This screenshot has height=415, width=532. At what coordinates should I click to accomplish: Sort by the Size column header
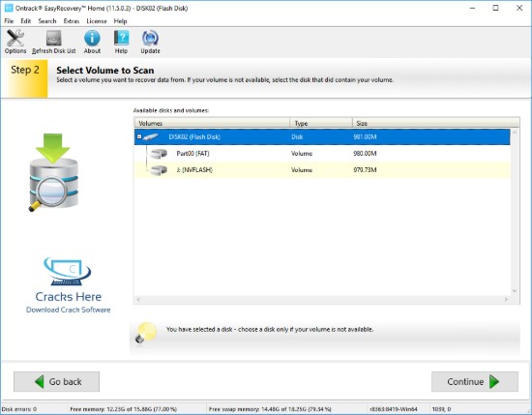pyautogui.click(x=435, y=123)
